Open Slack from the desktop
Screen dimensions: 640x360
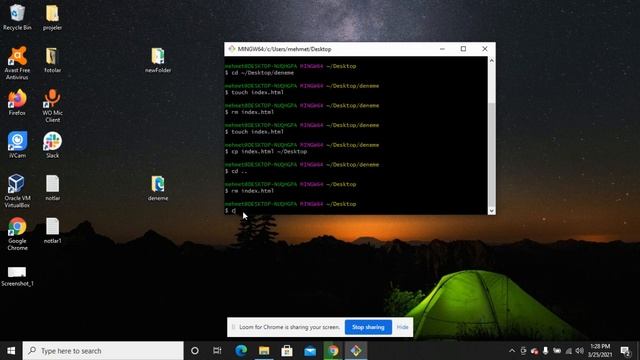point(52,145)
